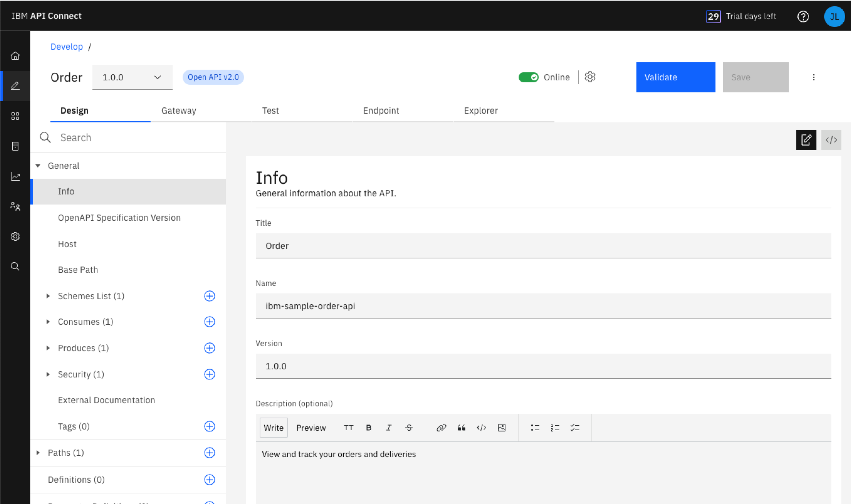Open Develop breadcrumb link
Image resolution: width=851 pixels, height=504 pixels.
coord(66,47)
